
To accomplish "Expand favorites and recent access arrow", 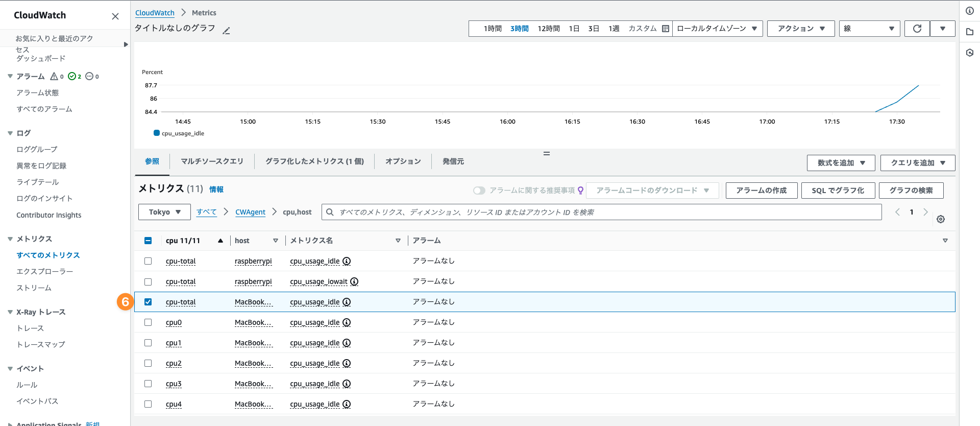I will [126, 44].
